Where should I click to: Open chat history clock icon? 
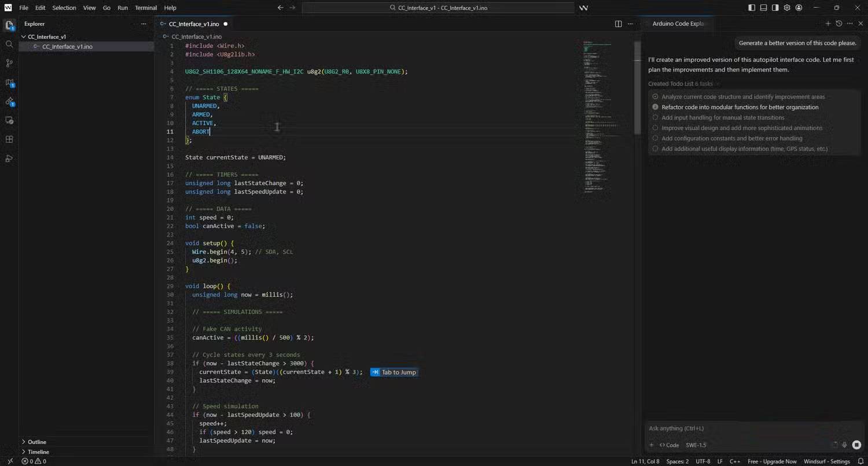[x=838, y=24]
